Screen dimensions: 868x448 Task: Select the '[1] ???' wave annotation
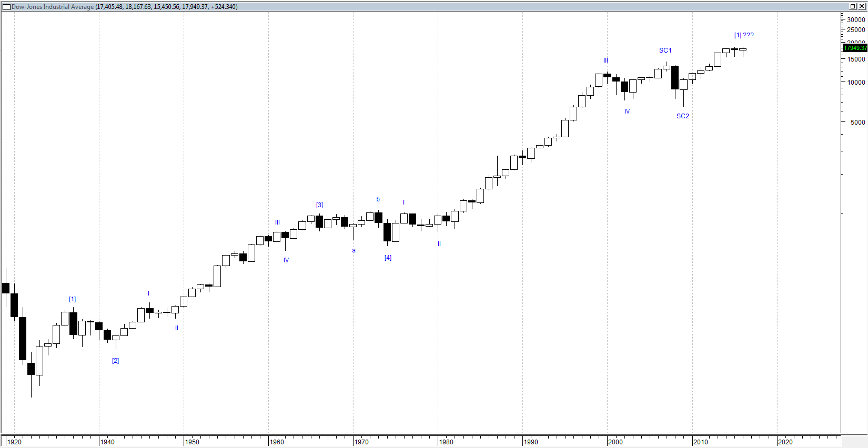[x=744, y=35]
